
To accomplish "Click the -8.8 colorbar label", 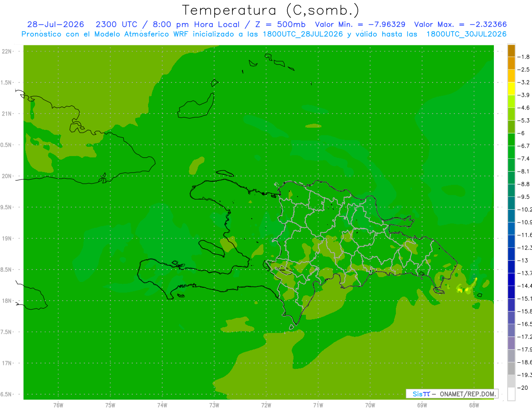I will (524, 184).
